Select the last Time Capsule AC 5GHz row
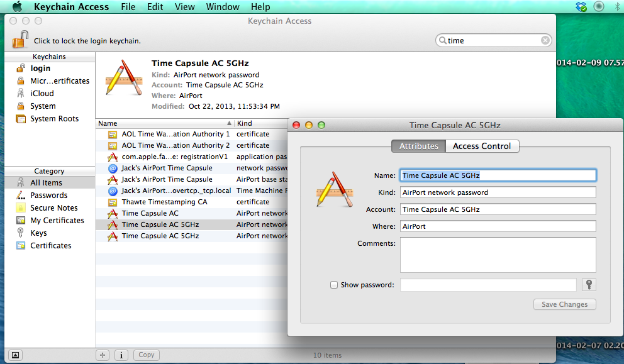The image size is (624, 364). coord(191,236)
